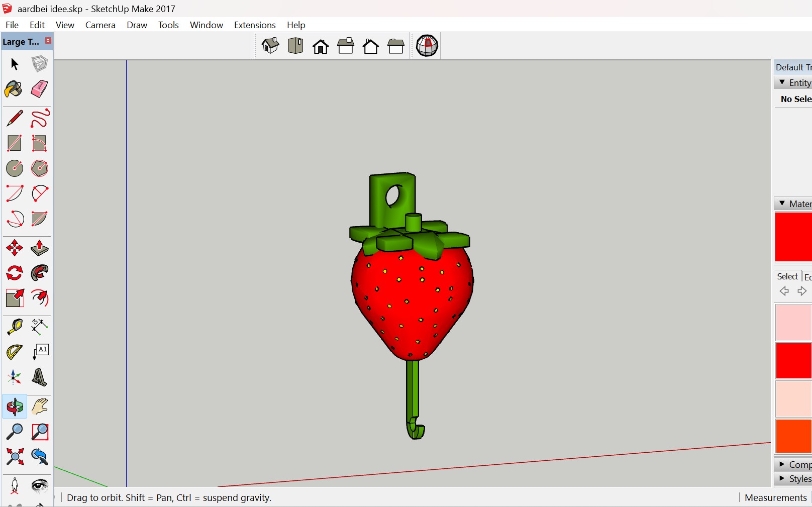Open the Camera menu
Viewport: 812px width, 507px height.
point(100,25)
